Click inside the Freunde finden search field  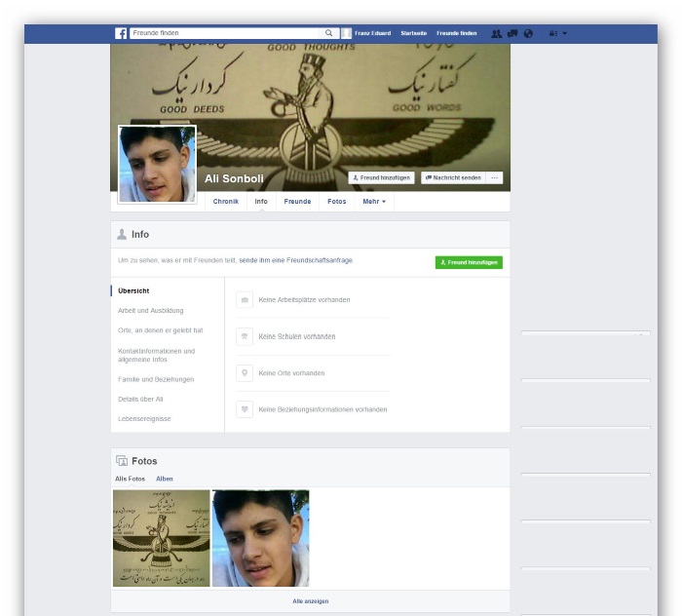(226, 33)
